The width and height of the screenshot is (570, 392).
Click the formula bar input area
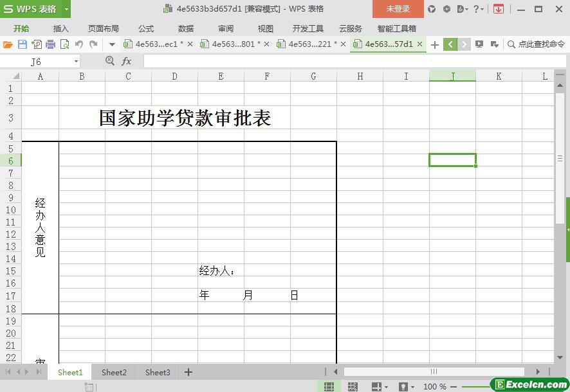click(354, 61)
